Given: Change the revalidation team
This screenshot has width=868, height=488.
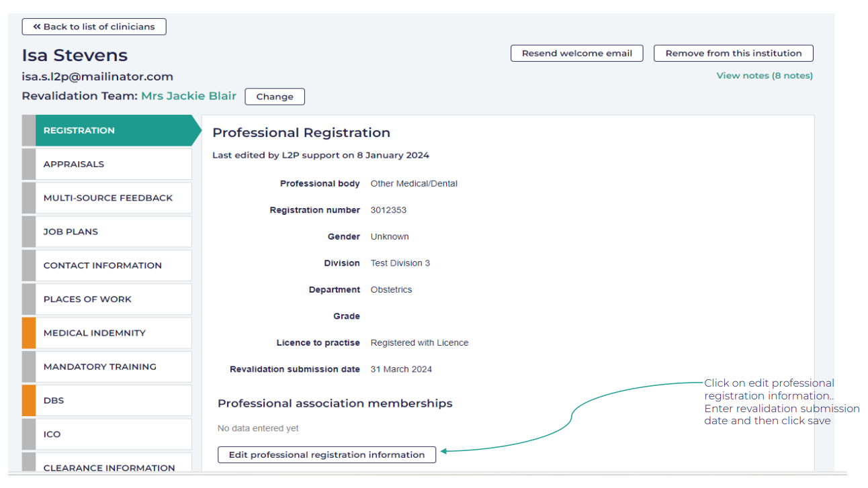Looking at the screenshot, I should (274, 97).
